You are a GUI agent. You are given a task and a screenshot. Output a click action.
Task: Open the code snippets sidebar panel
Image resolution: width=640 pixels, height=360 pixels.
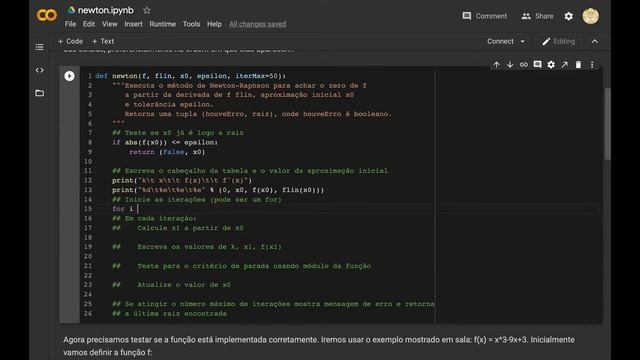click(x=40, y=70)
